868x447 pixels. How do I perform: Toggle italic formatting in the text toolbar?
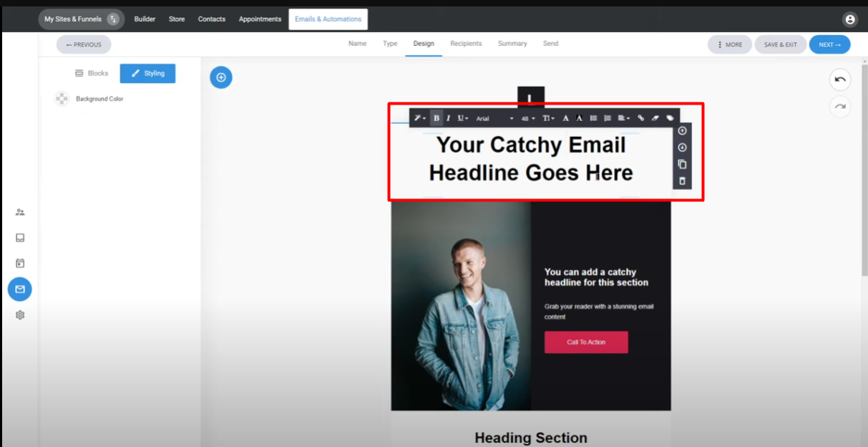click(x=449, y=118)
